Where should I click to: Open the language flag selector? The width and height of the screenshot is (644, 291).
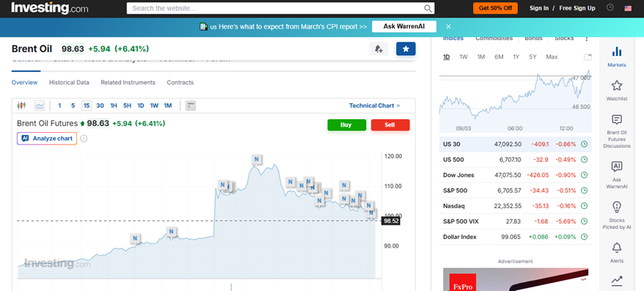628,8
